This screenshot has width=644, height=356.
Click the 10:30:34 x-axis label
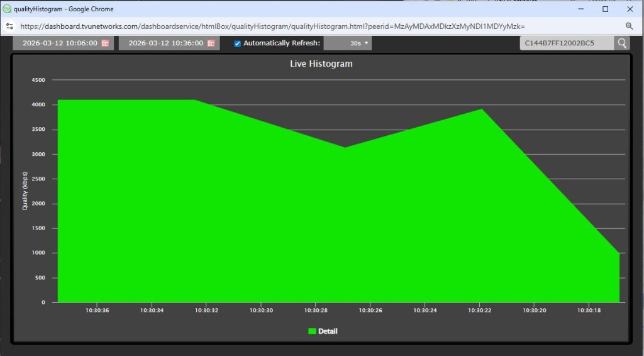[x=152, y=311]
